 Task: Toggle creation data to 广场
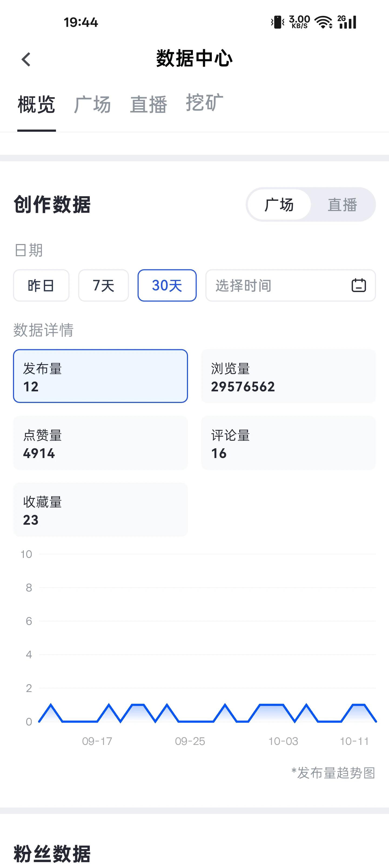(279, 205)
